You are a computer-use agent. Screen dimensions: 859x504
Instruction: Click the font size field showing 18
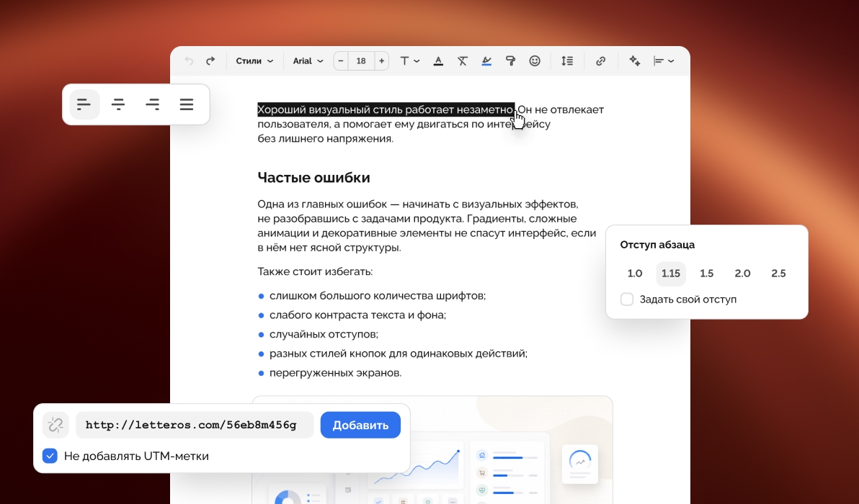tap(361, 61)
